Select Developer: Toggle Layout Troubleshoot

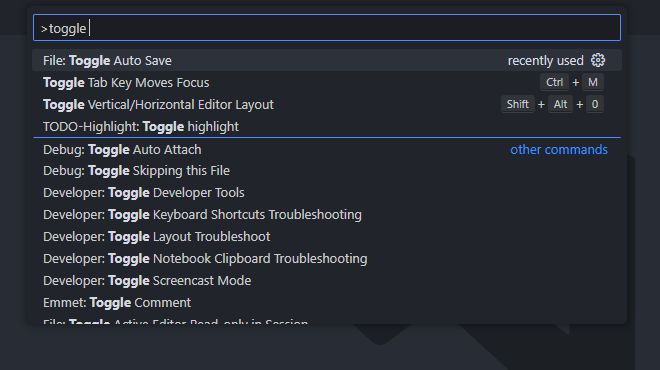pyautogui.click(x=327, y=237)
